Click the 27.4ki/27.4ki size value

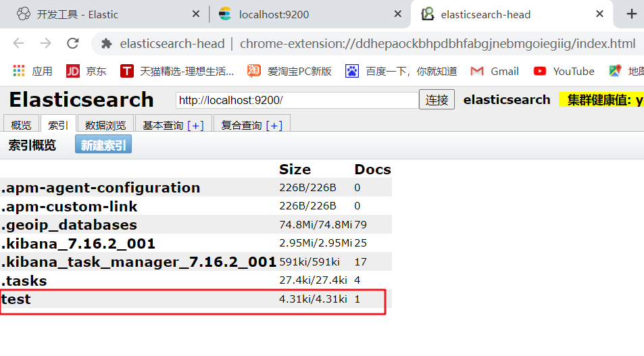coord(313,280)
